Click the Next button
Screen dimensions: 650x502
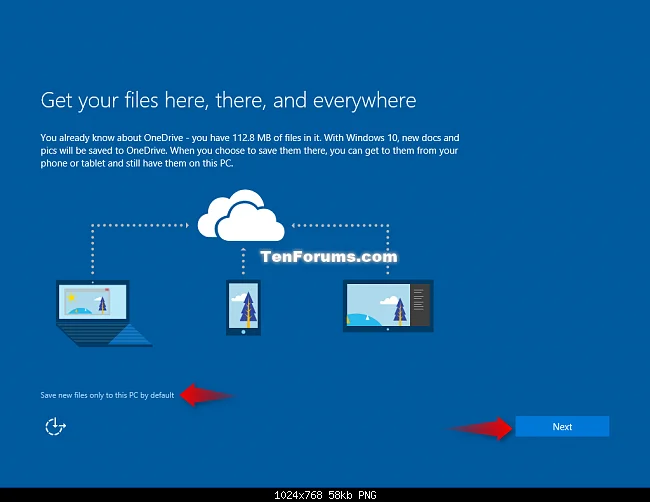(x=562, y=426)
